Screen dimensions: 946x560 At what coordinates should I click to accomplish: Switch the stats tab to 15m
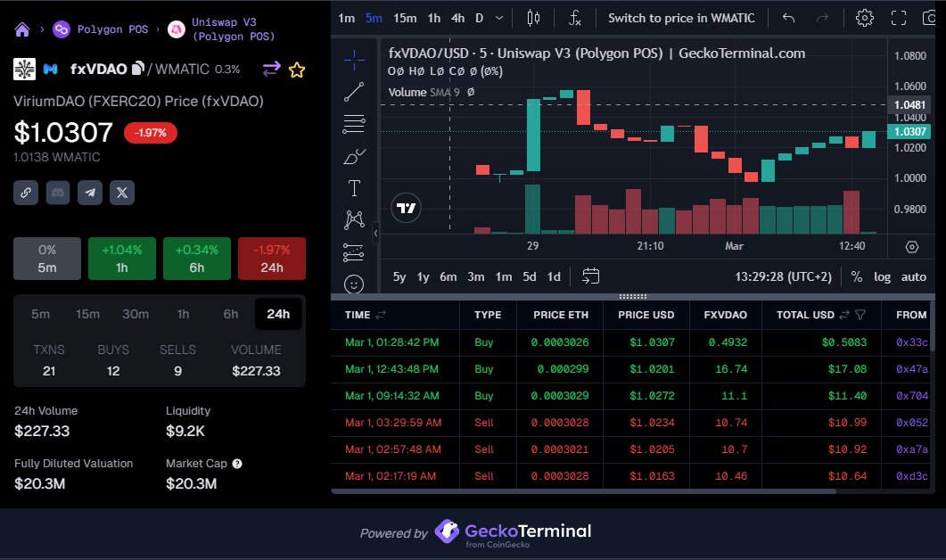click(87, 314)
